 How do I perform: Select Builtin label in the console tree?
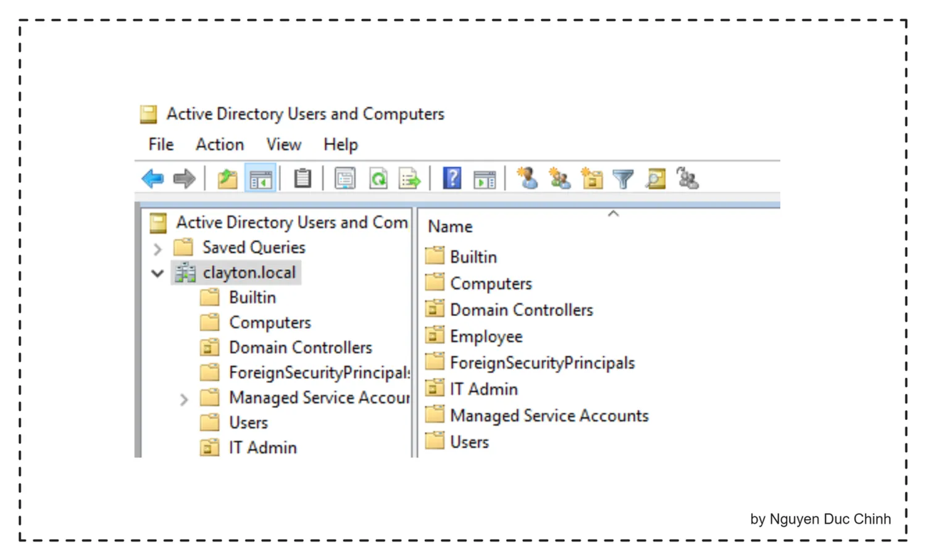tap(252, 298)
